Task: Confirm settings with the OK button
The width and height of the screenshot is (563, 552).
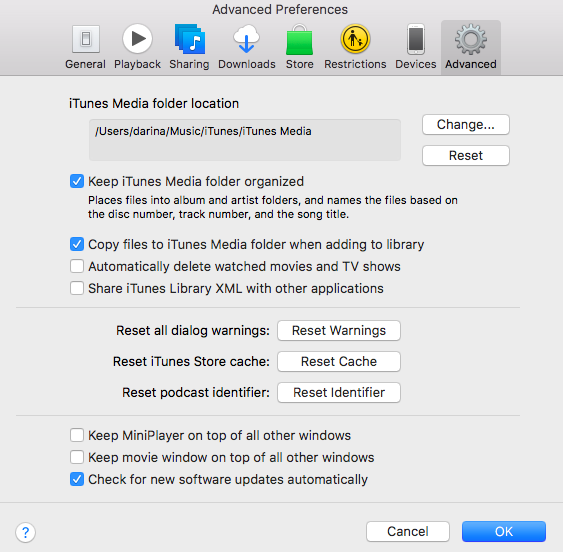Action: [x=504, y=532]
